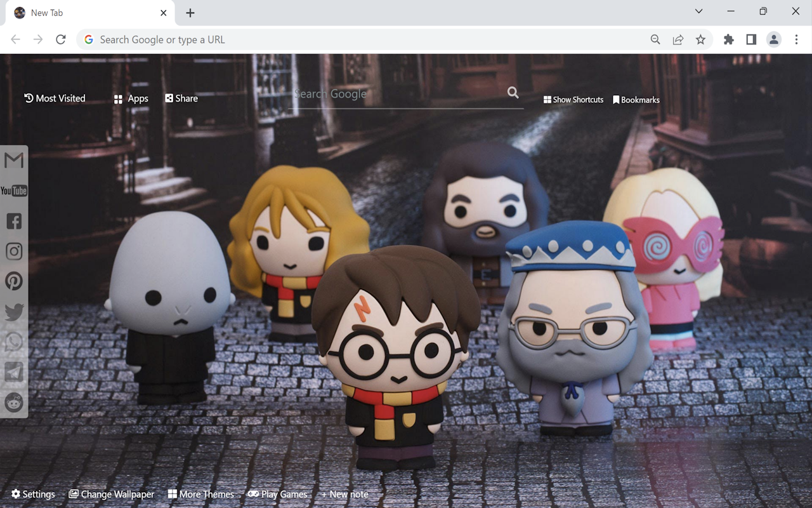This screenshot has height=508, width=812.
Task: Open the Bookmarks panel
Action: (x=636, y=100)
